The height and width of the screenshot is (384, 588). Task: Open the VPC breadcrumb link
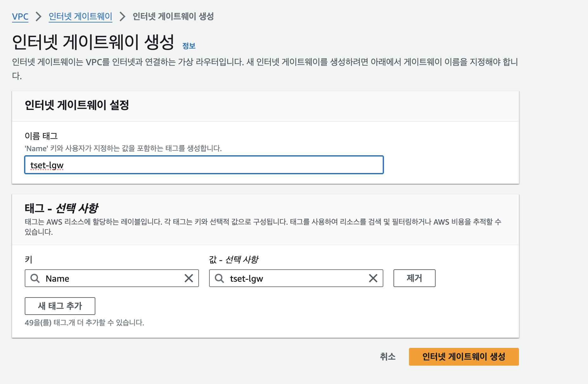coord(20,16)
